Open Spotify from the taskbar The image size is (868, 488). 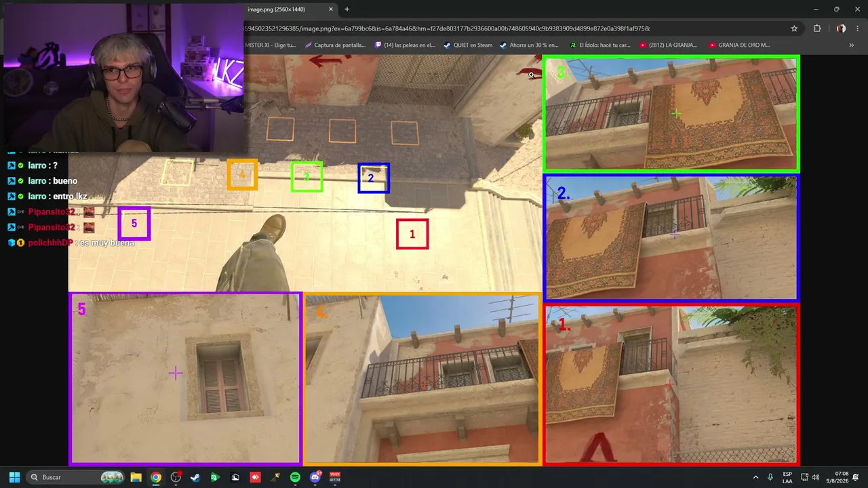(x=295, y=477)
